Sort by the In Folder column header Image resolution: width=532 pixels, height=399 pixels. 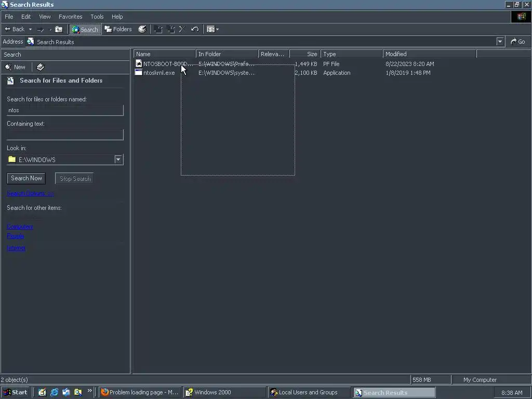point(227,54)
